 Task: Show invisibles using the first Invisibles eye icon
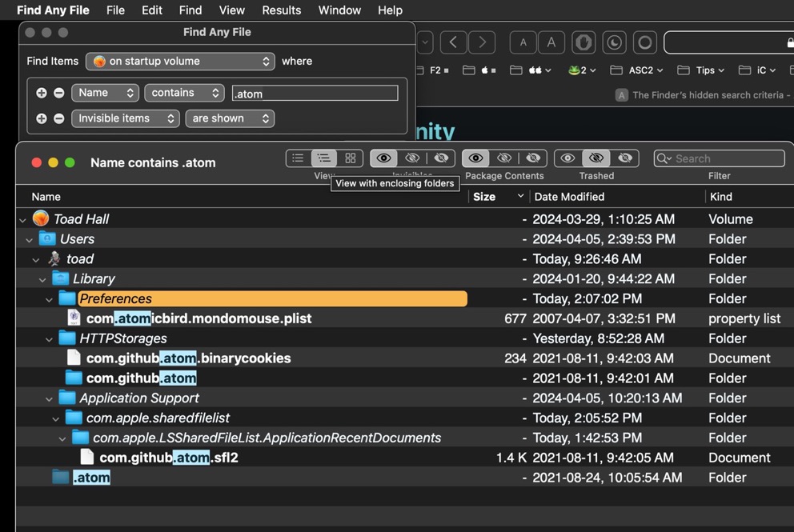[384, 158]
